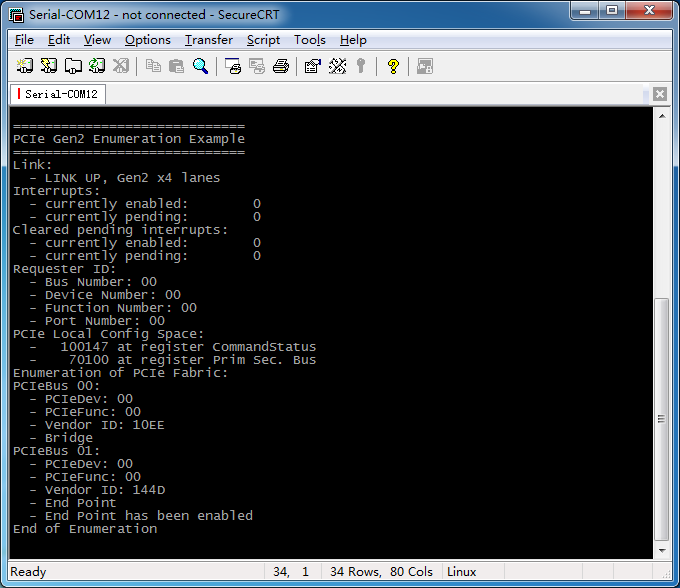Open the File menu
The width and height of the screenshot is (680, 588).
(x=24, y=40)
